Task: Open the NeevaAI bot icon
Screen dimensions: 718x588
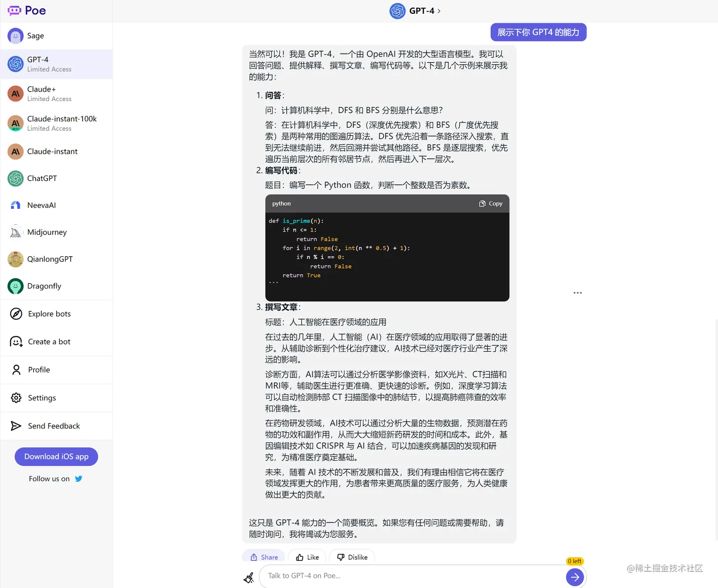Action: point(16,205)
